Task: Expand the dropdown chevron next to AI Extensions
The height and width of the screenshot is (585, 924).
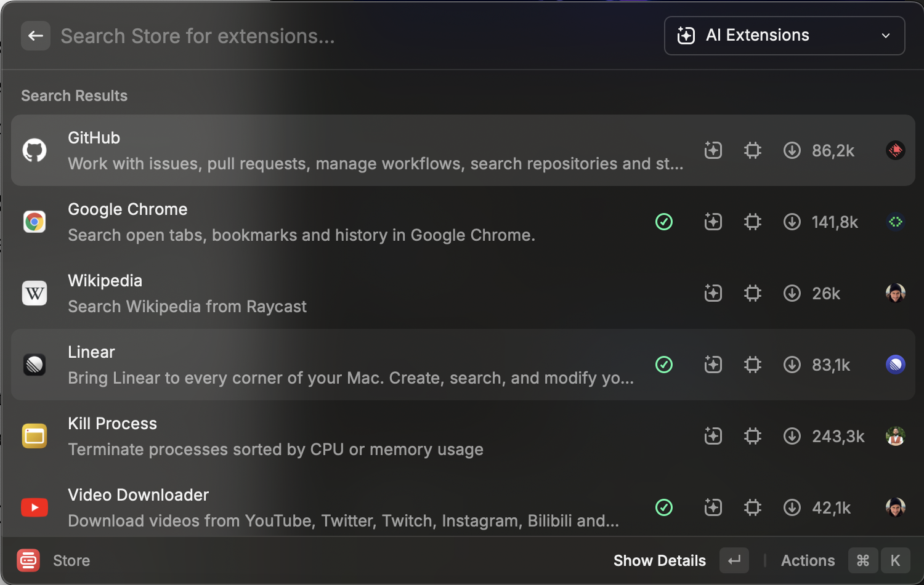Action: 886,36
